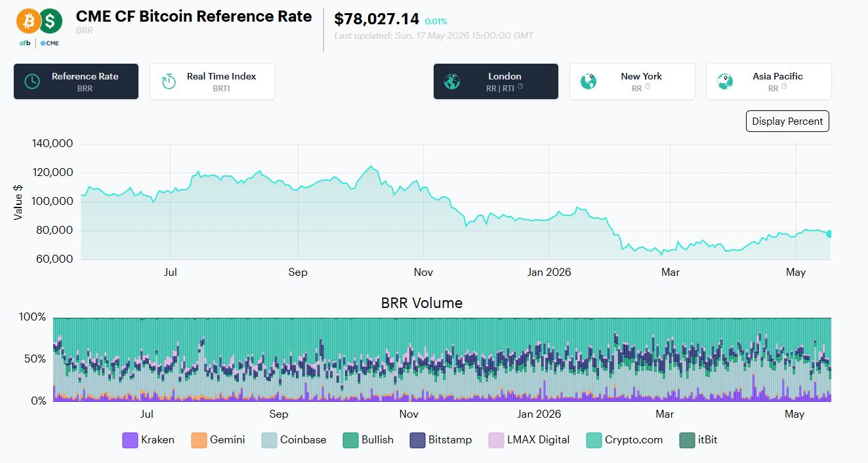Click the Gemini legend label
The image size is (868, 463).
227,440
